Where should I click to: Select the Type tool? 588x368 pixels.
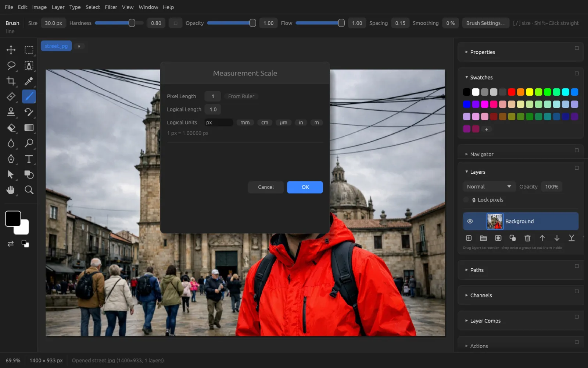pos(29,159)
